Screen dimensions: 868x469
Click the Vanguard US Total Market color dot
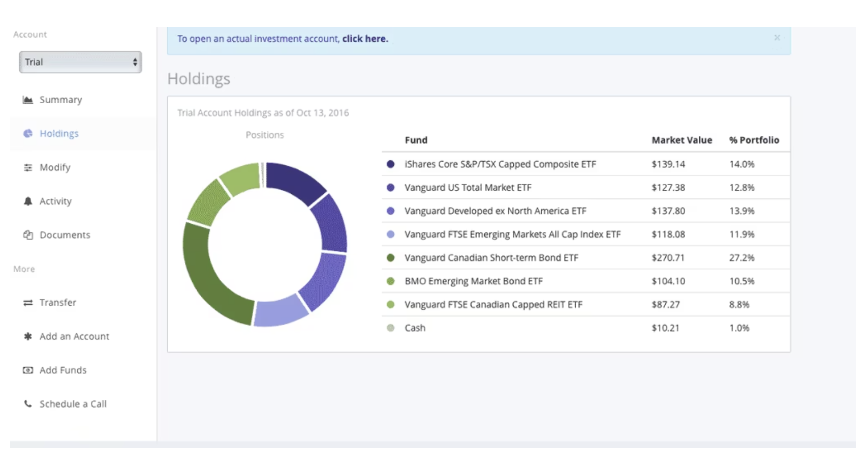[390, 188]
